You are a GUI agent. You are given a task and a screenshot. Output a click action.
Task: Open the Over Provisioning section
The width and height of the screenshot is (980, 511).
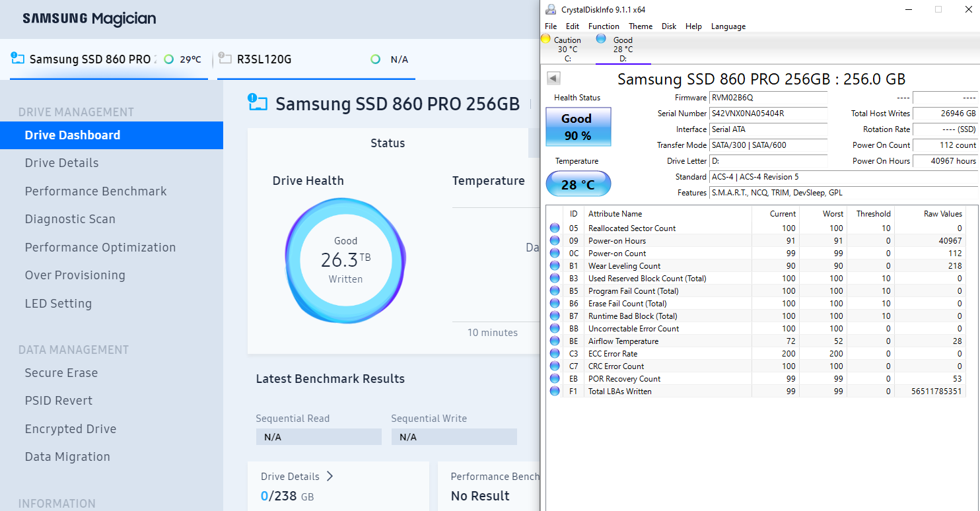click(75, 275)
